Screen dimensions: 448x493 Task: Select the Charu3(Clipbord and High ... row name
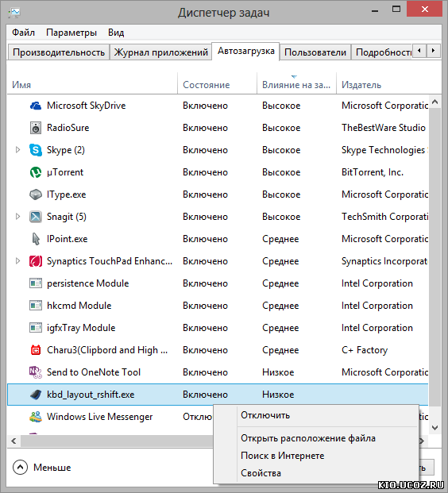pos(107,350)
